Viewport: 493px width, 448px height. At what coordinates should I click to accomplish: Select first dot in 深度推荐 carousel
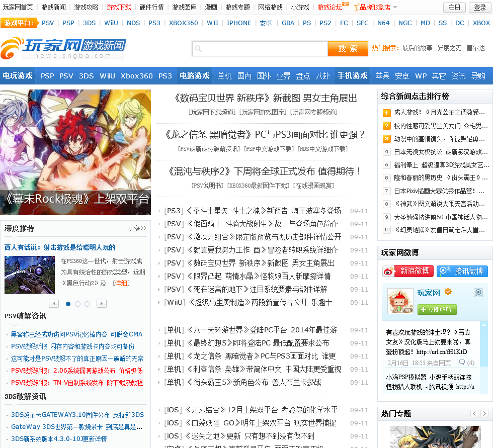click(68, 304)
